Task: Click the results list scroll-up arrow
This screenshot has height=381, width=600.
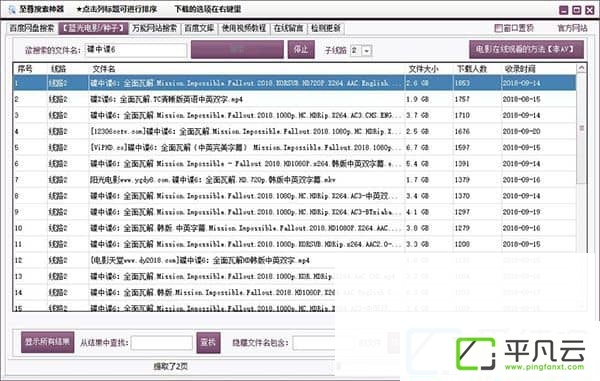Action: click(x=581, y=68)
